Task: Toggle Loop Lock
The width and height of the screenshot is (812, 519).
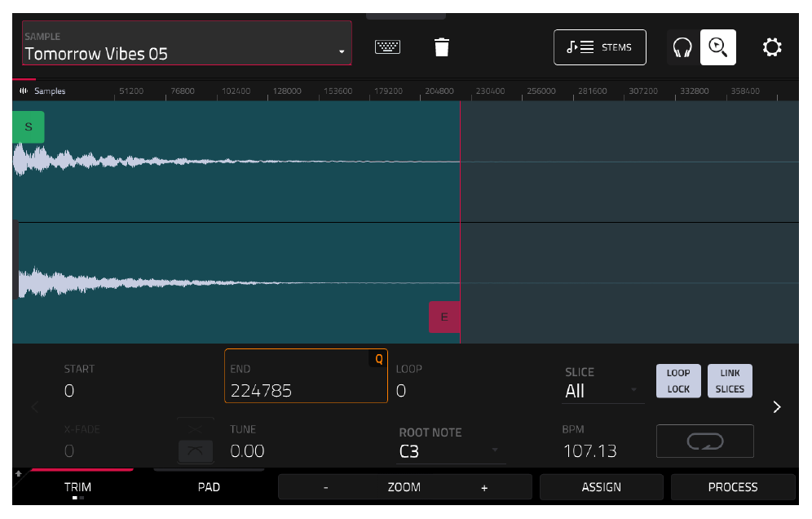Action: pyautogui.click(x=678, y=381)
